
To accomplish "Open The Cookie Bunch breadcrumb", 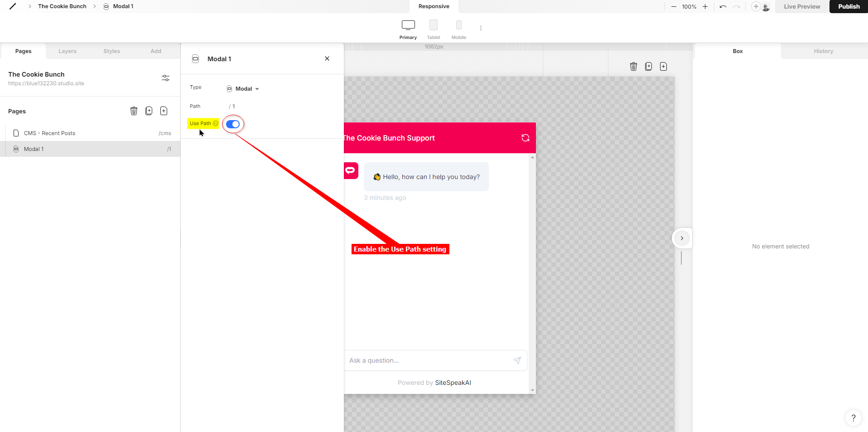I will click(x=62, y=6).
